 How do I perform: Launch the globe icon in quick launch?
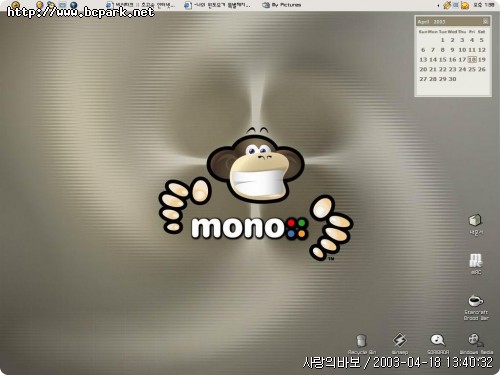coord(73,5)
